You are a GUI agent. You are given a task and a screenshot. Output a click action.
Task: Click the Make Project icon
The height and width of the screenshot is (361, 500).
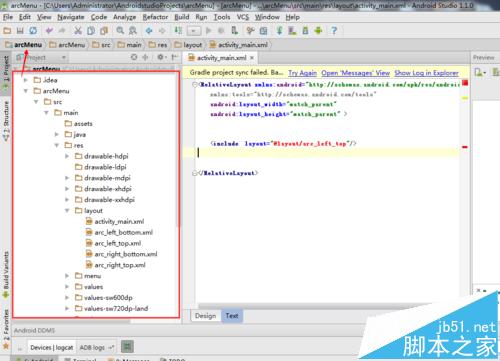click(178, 31)
